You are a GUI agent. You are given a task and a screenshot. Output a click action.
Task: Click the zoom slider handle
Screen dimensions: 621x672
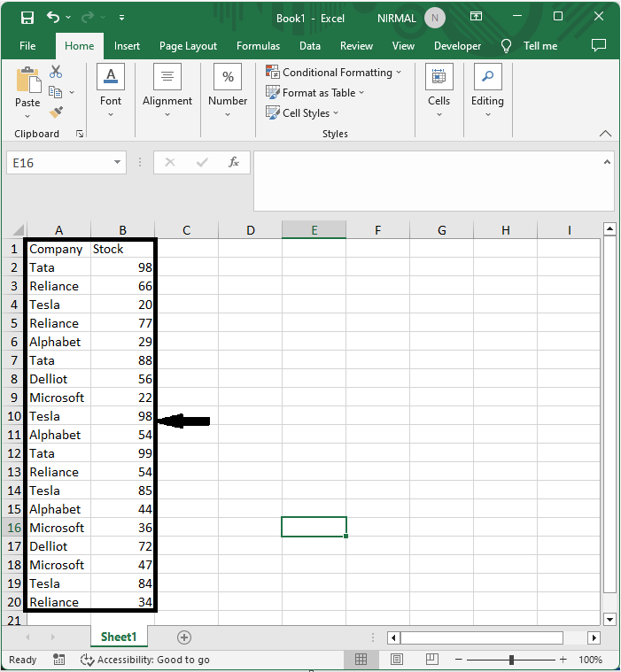click(x=511, y=659)
